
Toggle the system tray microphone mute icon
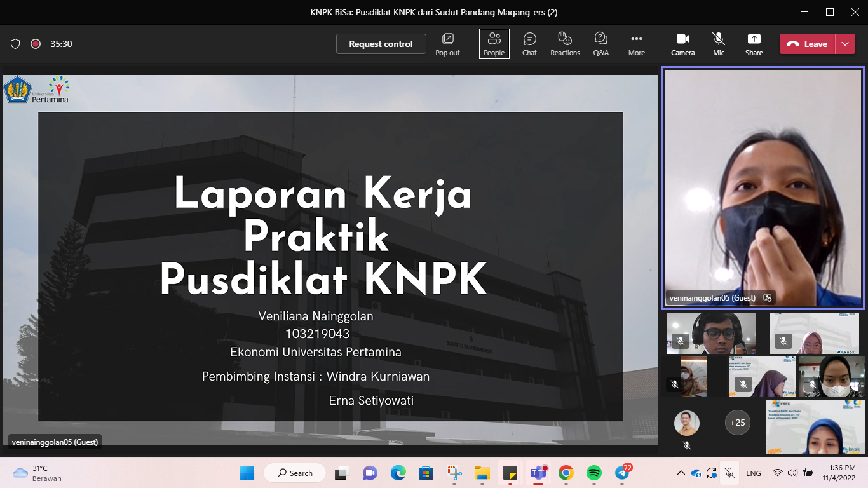[x=729, y=473]
